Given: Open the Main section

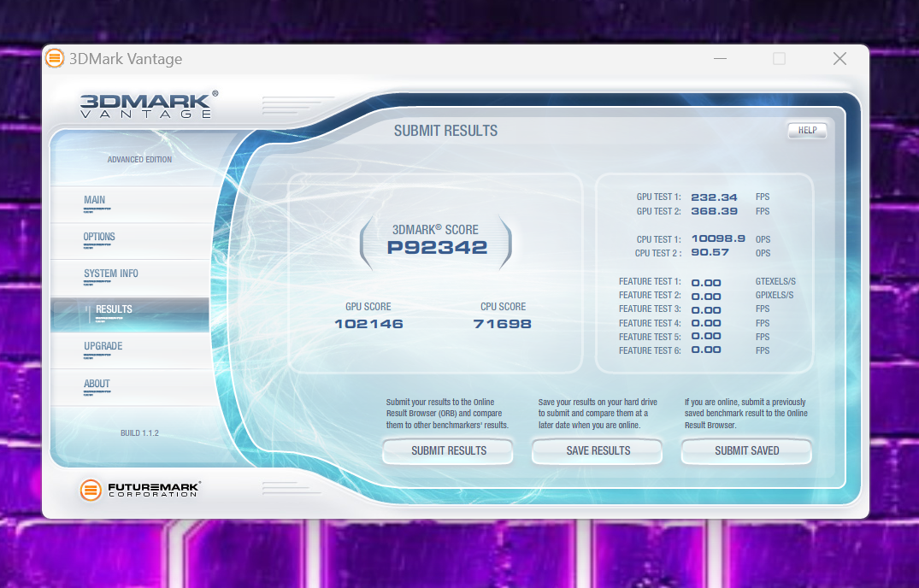Looking at the screenshot, I should (130, 203).
